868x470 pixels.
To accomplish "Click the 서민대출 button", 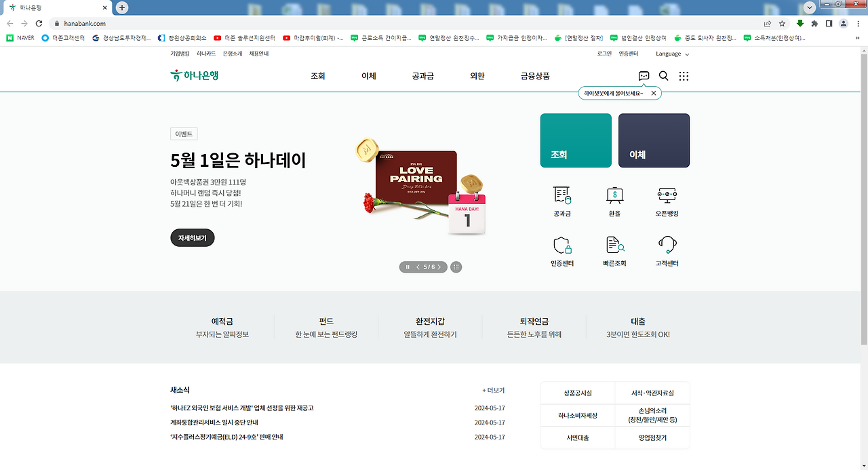I will tap(578, 438).
